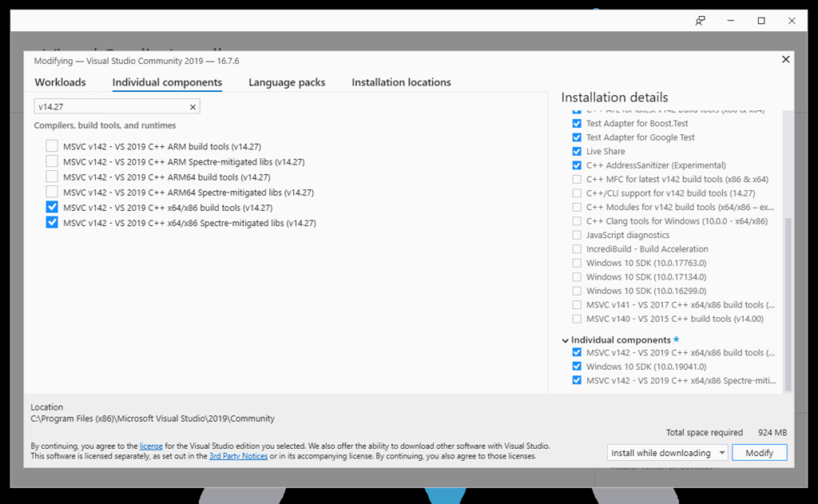The height and width of the screenshot is (504, 818).
Task: Disable Live Share
Action: pos(577,151)
